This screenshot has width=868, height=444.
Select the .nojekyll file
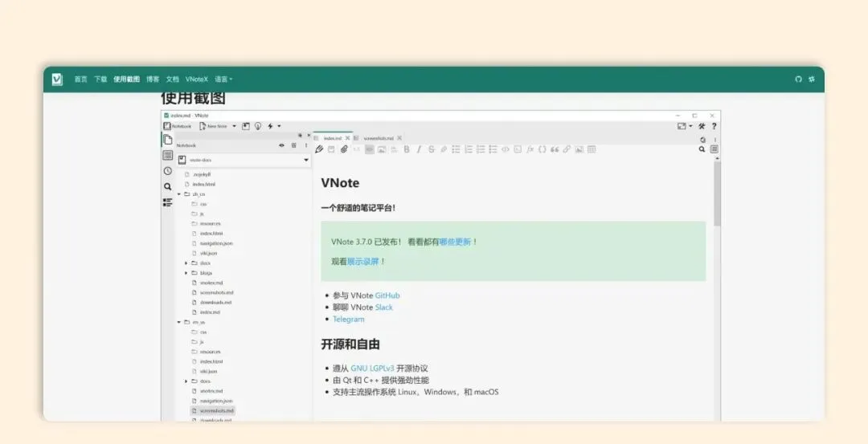pyautogui.click(x=198, y=174)
